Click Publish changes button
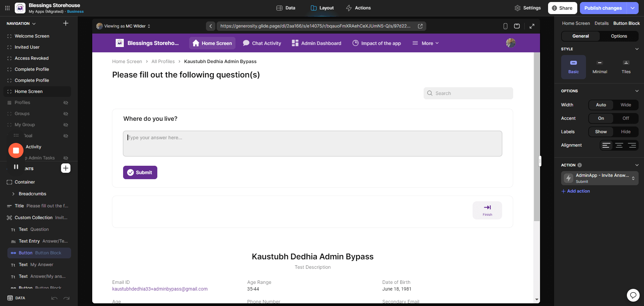Screen dimensions: 644x306 [x=603, y=8]
